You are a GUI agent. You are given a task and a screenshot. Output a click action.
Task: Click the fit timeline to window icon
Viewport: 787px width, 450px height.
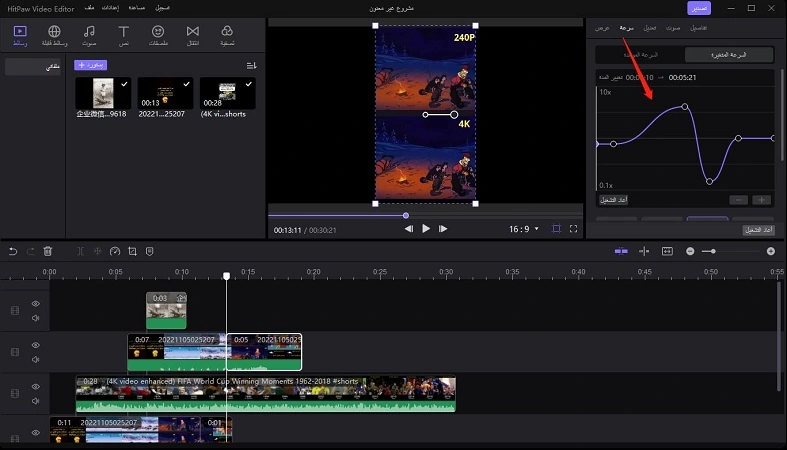pos(667,251)
